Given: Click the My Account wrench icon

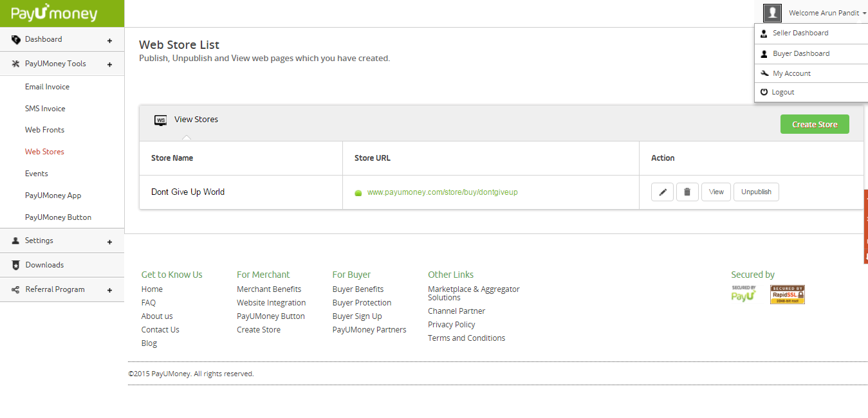Looking at the screenshot, I should tap(764, 73).
